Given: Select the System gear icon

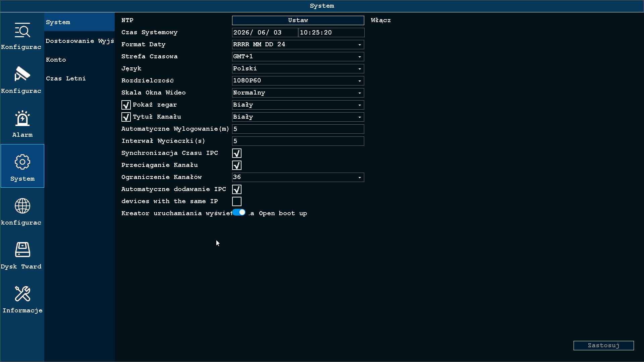Looking at the screenshot, I should (22, 162).
